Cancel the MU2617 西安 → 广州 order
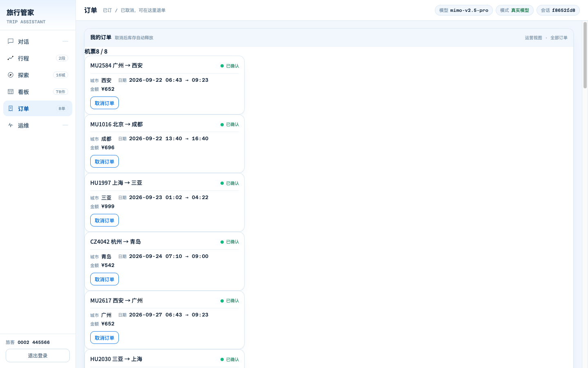Viewport: 588px width, 368px height. coord(105,338)
